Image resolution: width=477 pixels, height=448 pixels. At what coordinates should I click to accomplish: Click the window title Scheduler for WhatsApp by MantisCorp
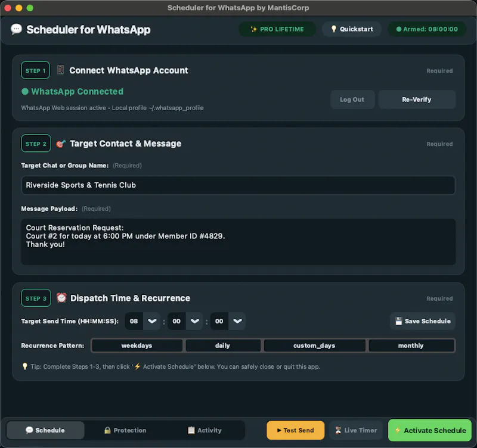(238, 8)
